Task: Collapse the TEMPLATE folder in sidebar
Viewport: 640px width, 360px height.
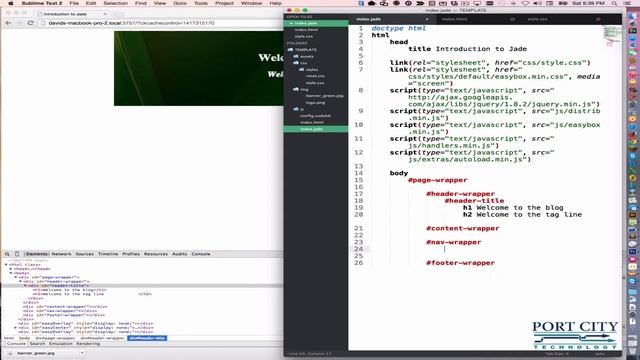Action: pos(291,49)
